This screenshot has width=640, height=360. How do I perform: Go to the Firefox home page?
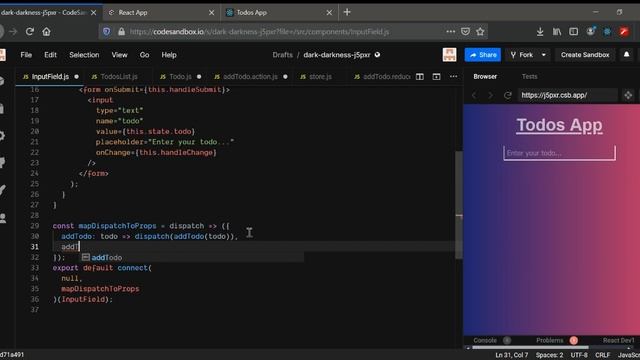point(47,31)
